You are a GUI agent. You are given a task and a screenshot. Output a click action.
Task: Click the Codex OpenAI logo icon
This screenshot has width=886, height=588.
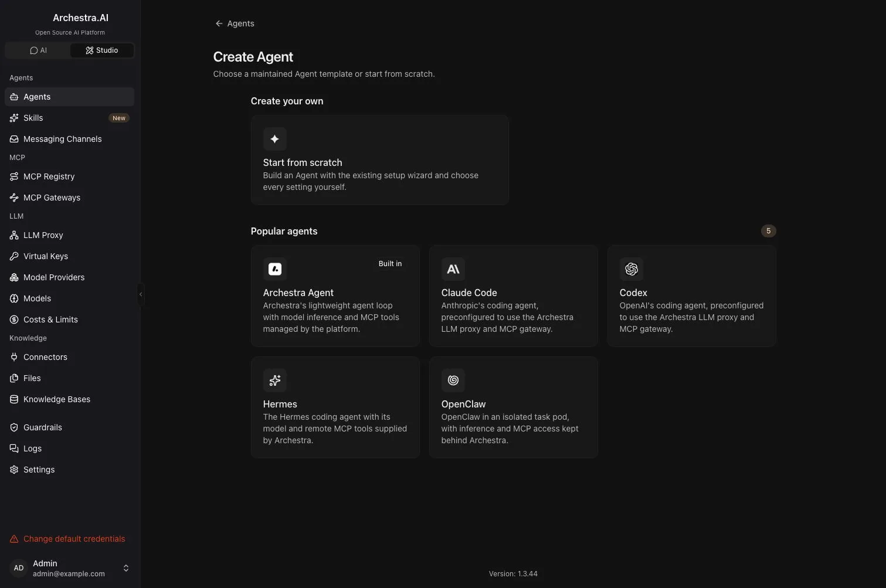631,269
